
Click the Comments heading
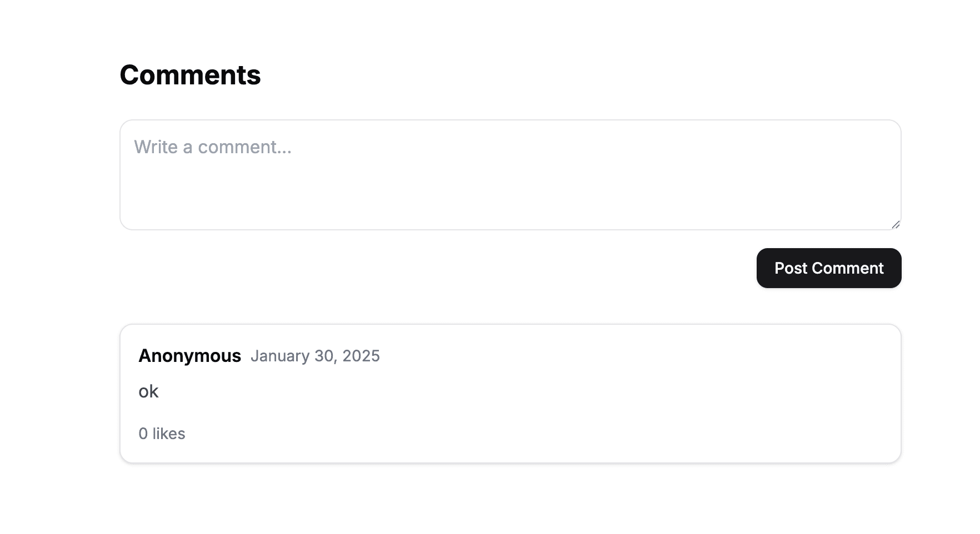pos(190,75)
